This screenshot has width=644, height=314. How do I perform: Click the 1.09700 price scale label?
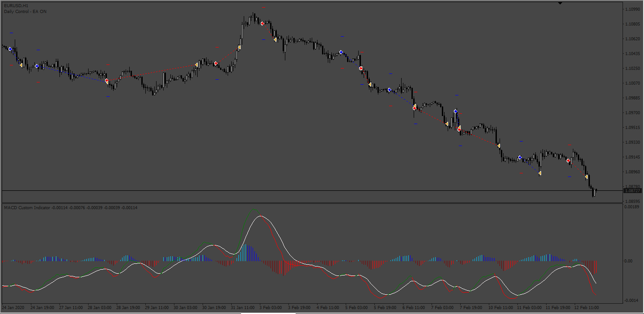pyautogui.click(x=632, y=113)
